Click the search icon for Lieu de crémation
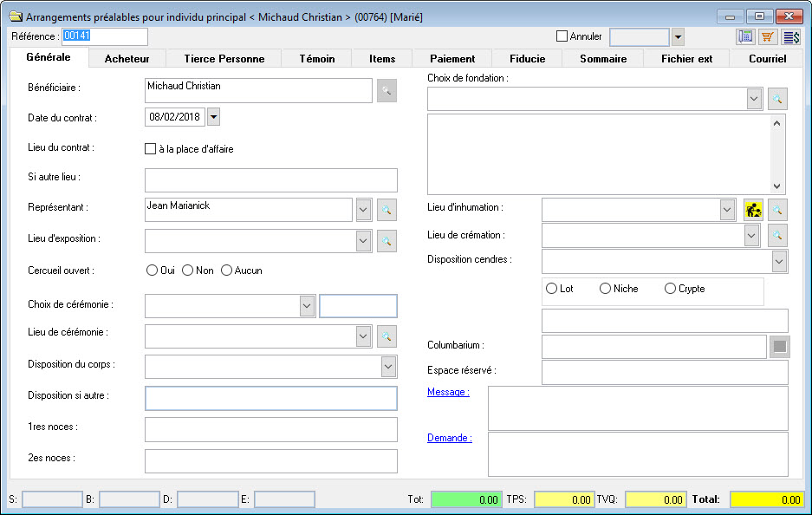Viewport: 812px width, 515px height. tap(777, 235)
